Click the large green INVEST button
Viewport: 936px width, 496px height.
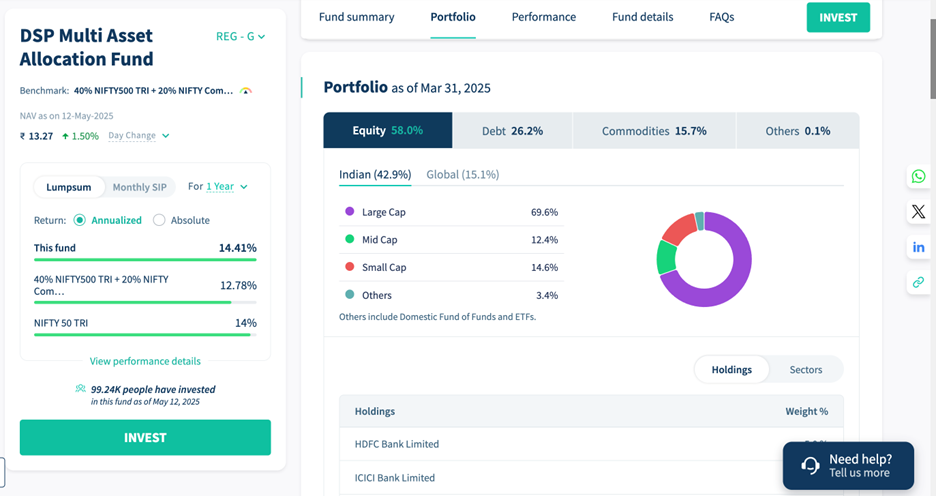pos(145,438)
